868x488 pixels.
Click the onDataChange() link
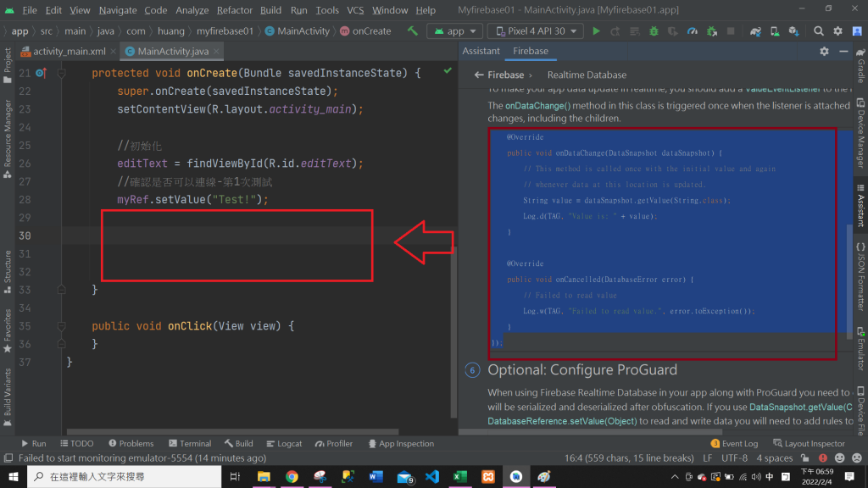[537, 106]
